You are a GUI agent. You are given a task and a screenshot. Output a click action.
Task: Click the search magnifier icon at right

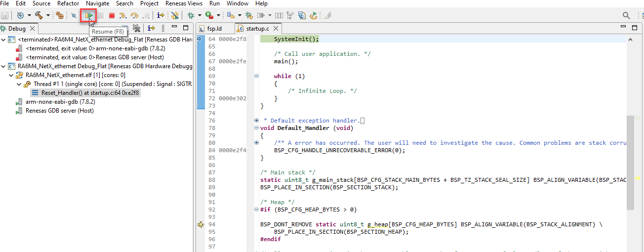pyautogui.click(x=626, y=15)
